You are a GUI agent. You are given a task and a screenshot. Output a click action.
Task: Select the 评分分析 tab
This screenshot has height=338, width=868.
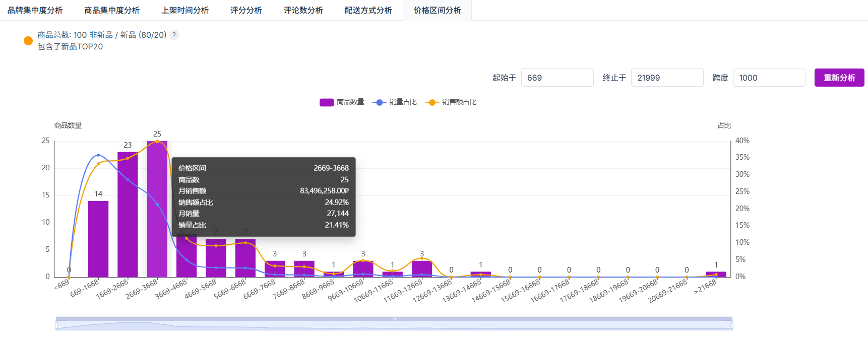tap(246, 10)
